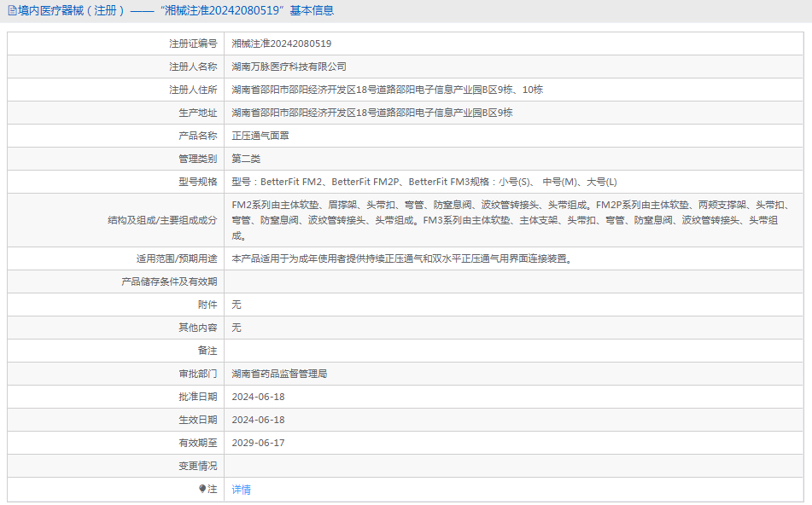Screen dimensions: 812x505
Task: Click the lightbulb icon next to 注
Action: pos(202,489)
